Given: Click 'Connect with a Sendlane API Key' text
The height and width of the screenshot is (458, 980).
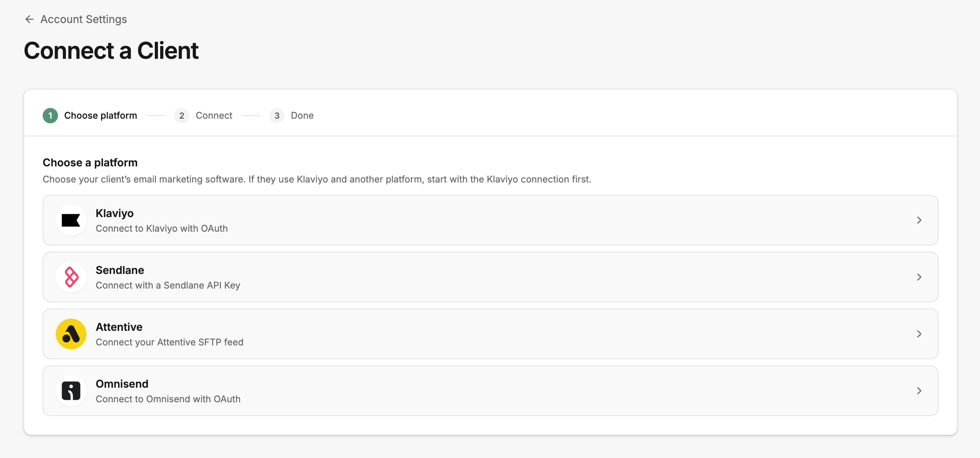Looking at the screenshot, I should (168, 285).
